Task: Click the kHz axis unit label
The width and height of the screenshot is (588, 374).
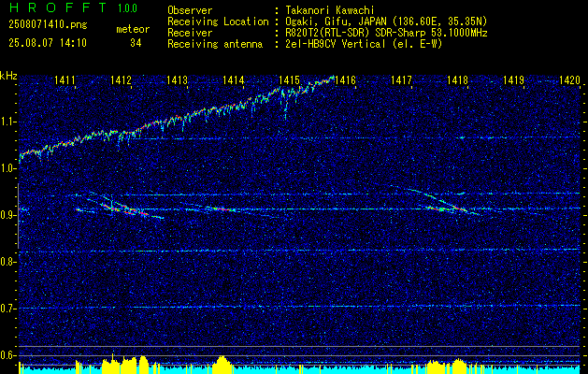Action: pos(8,76)
